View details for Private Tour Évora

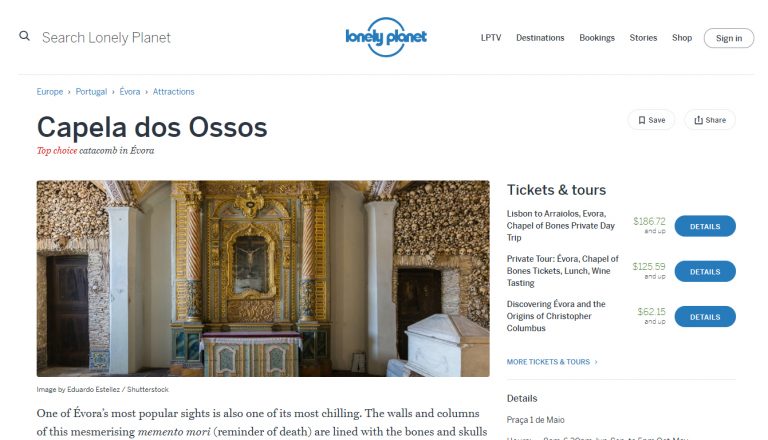tap(705, 271)
